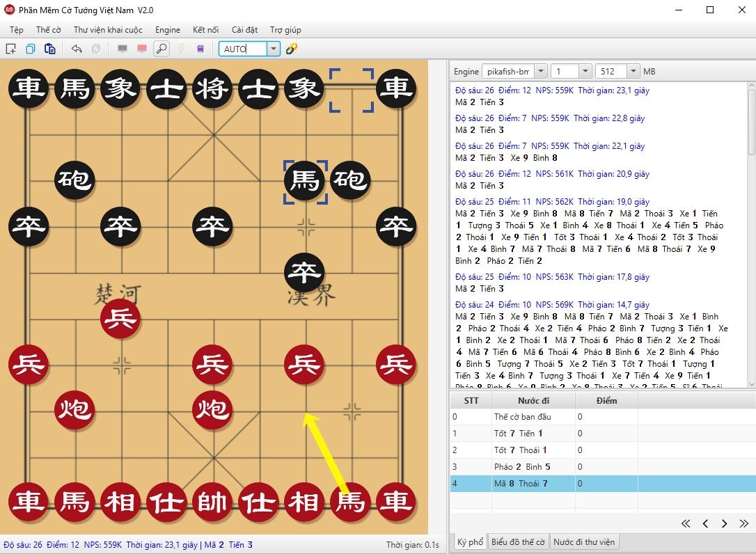Open the Engine menu
Screen dimensions: 756x554
pyautogui.click(x=167, y=30)
